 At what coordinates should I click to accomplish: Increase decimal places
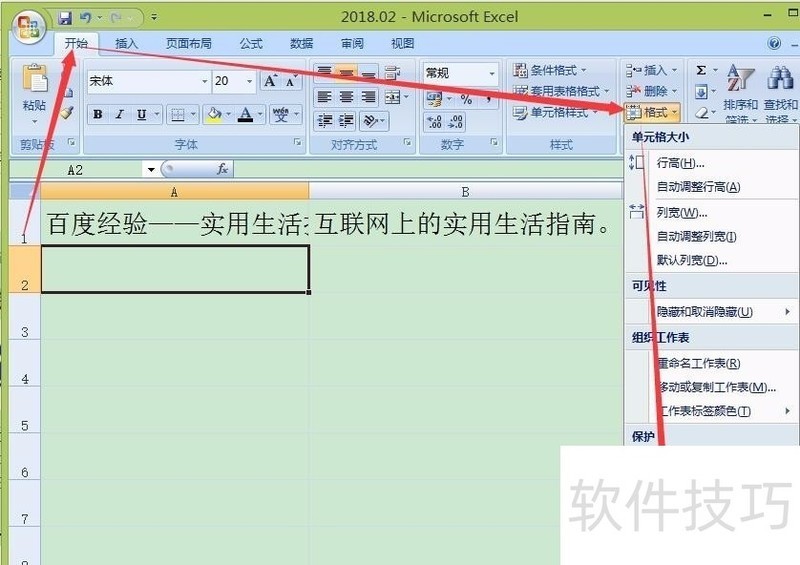435,122
